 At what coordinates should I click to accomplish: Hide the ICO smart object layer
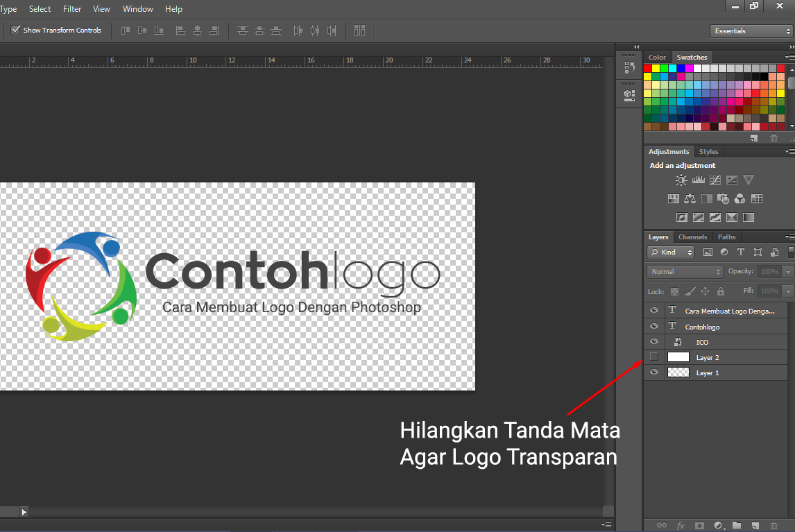tap(654, 341)
